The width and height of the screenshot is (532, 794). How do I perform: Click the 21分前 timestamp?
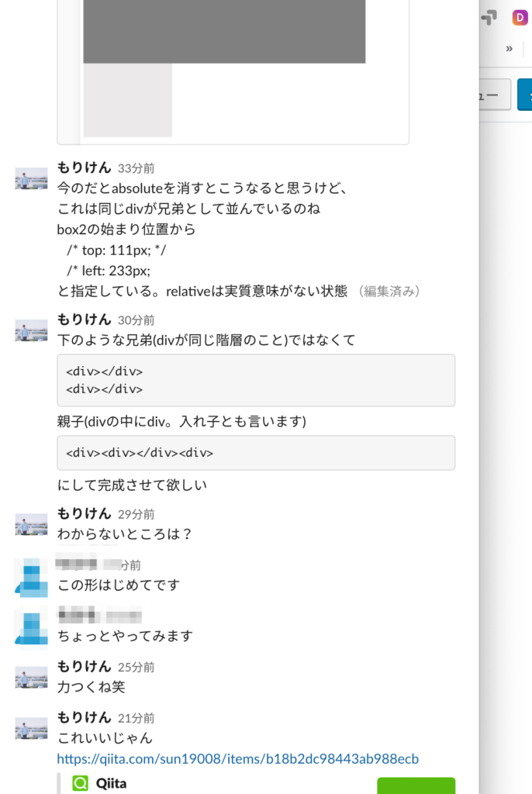(x=136, y=718)
